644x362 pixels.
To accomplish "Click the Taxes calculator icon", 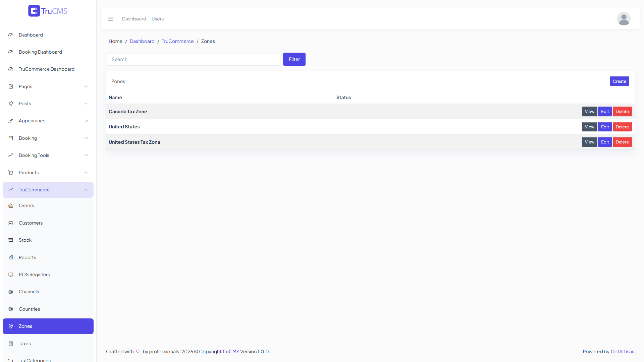I will 11,344.
